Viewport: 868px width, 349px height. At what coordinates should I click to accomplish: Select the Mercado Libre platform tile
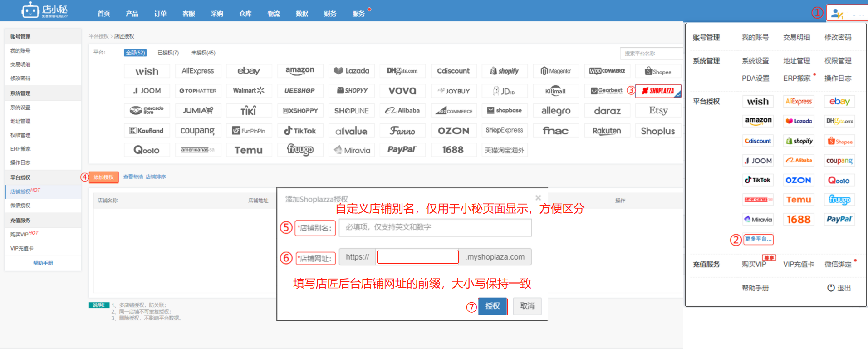coord(147,110)
